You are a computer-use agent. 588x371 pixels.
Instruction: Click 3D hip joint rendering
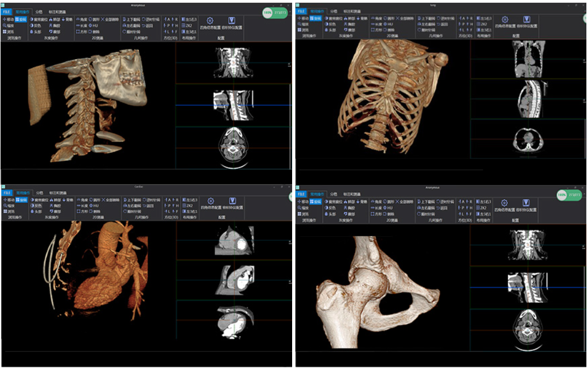pyautogui.click(x=377, y=291)
